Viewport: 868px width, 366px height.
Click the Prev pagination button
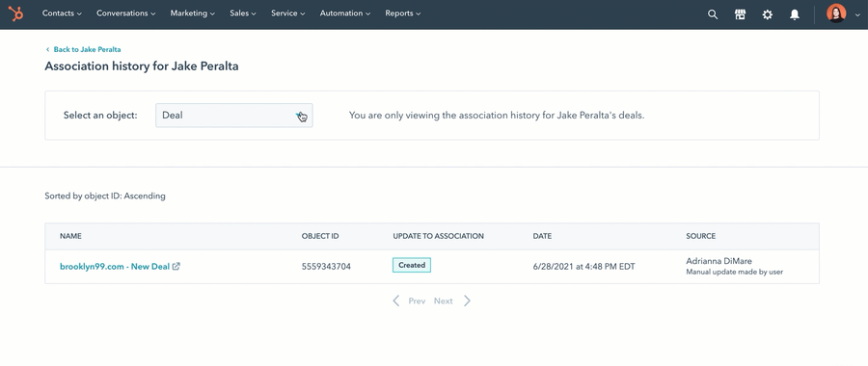click(x=417, y=301)
